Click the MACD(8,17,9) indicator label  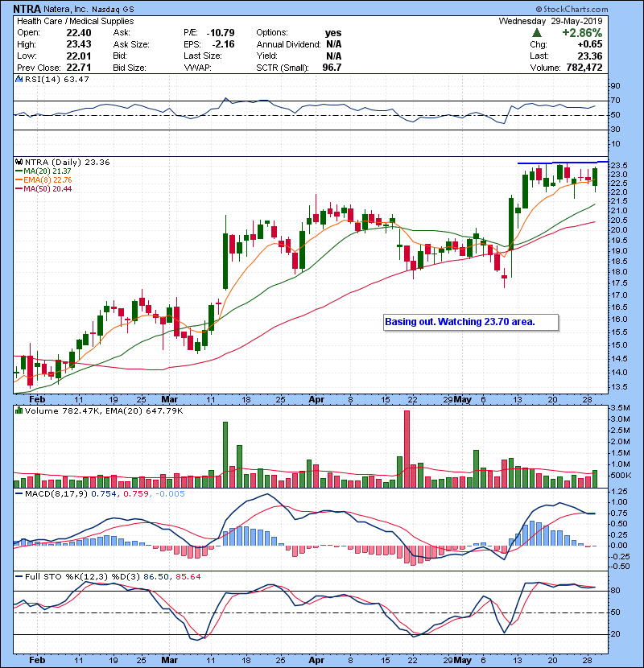point(56,494)
